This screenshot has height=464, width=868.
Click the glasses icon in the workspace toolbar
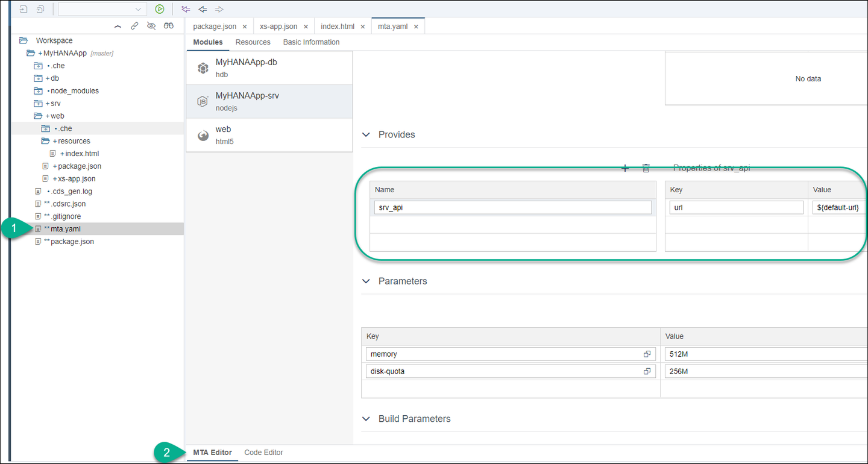click(169, 26)
